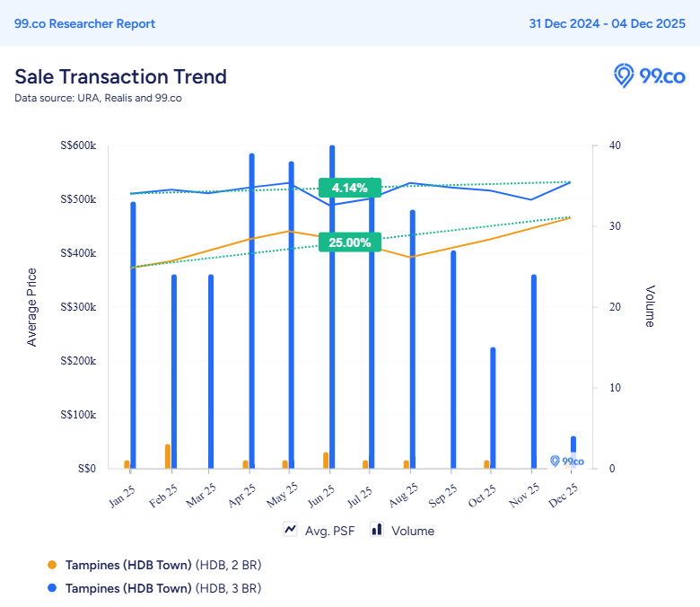This screenshot has width=700, height=607.
Task: Open the 99.co Researcher Report link
Action: 84,23
